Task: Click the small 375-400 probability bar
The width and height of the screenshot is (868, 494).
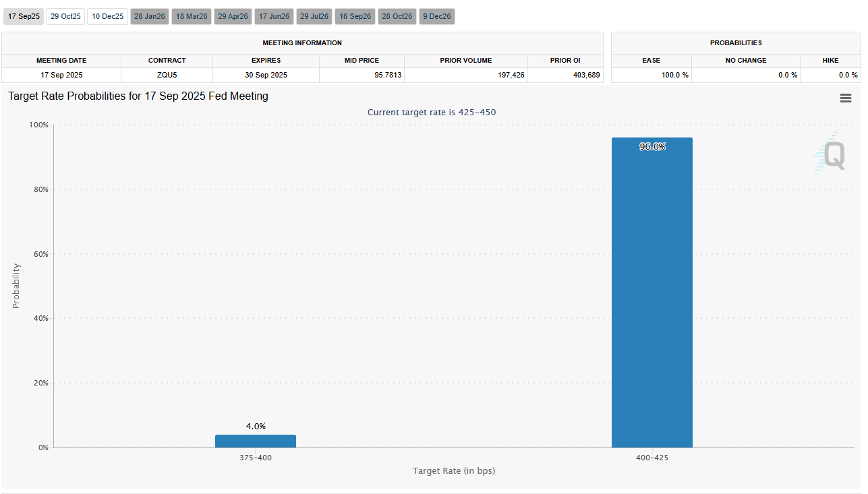Action: pos(256,441)
